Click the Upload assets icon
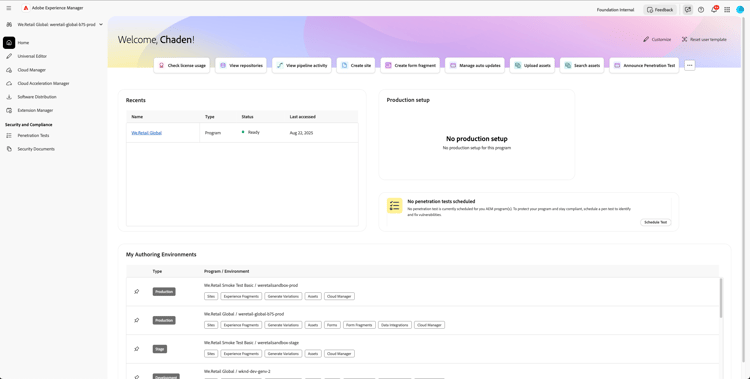 click(x=518, y=66)
